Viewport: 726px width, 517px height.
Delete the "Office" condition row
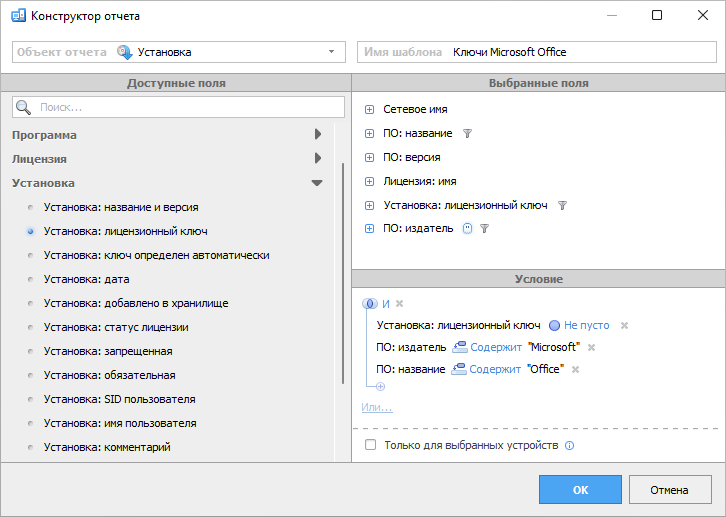tap(576, 369)
